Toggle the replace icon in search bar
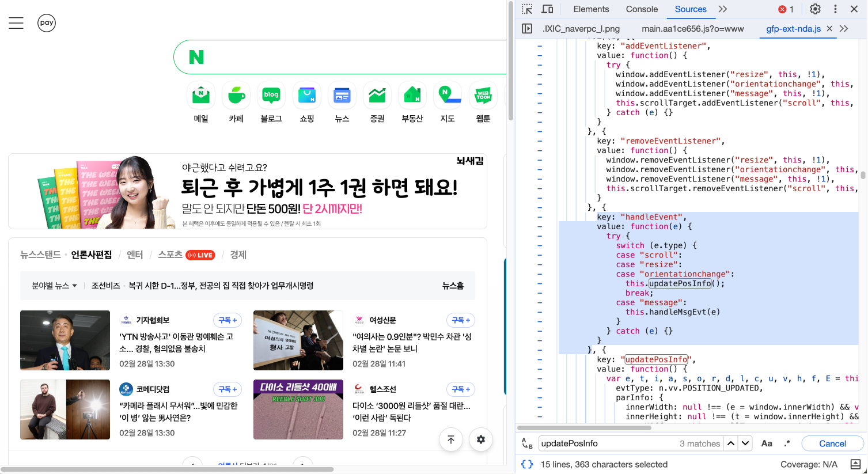 click(x=527, y=443)
